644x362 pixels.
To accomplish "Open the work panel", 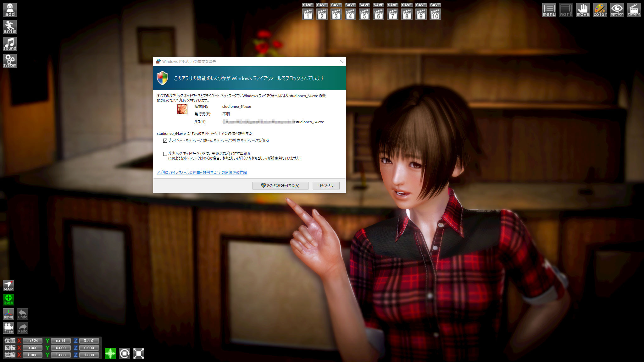I will [566, 10].
